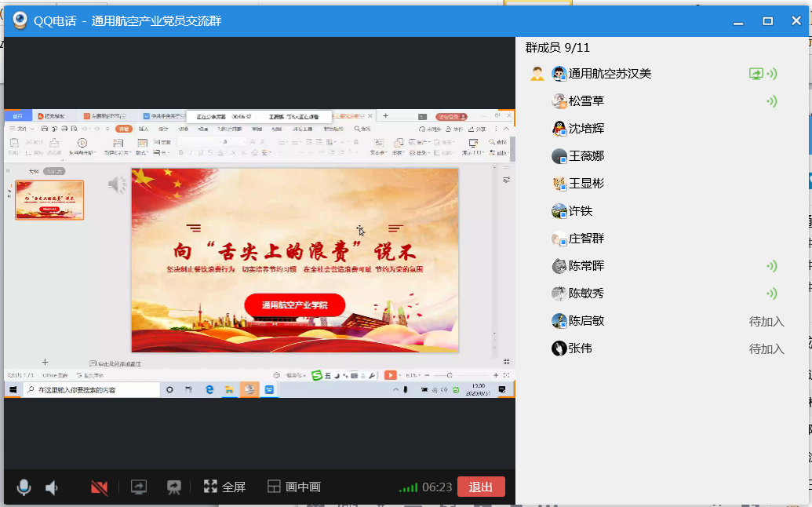Switch to 画中画 picture-in-picture mode

(294, 487)
